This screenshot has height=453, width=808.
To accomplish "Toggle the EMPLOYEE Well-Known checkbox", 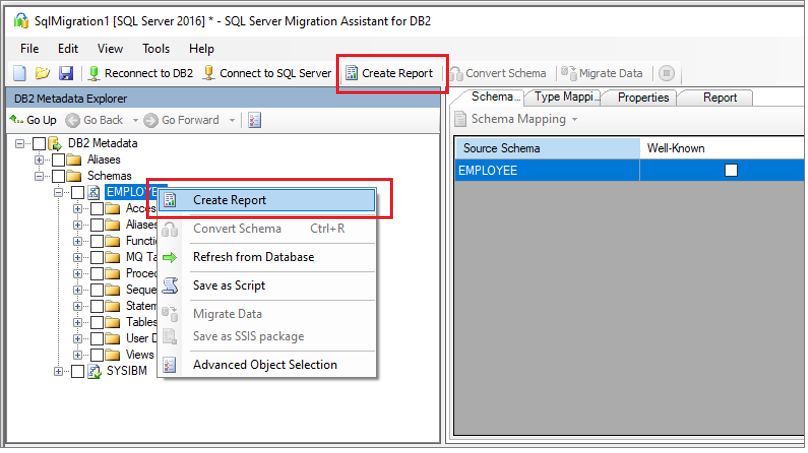I will coord(731,171).
